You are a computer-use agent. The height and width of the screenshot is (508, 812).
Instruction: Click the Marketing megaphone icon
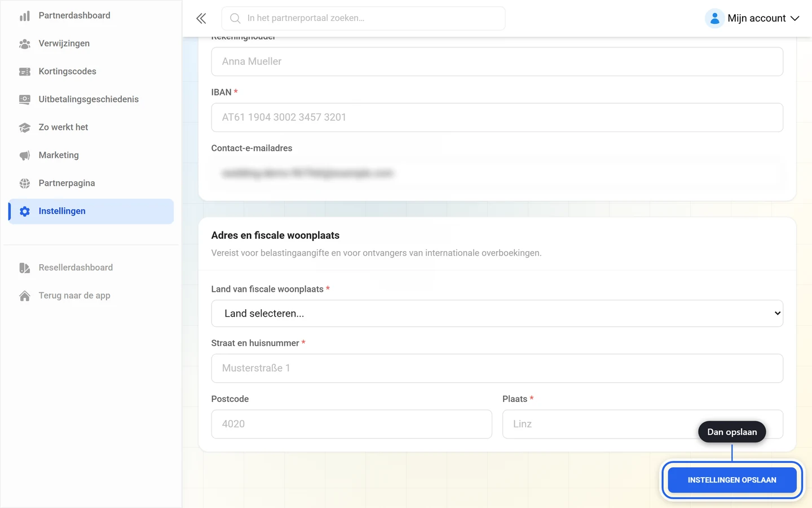25,155
